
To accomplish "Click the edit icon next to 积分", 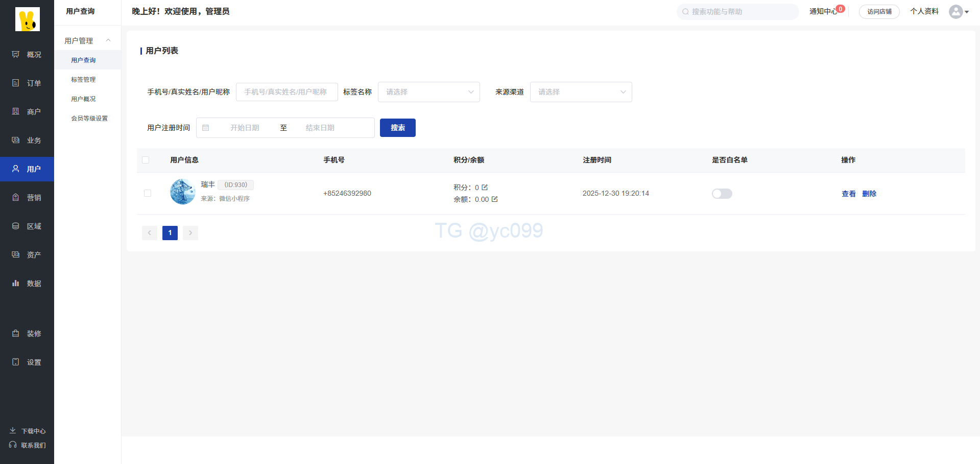I will (x=485, y=188).
